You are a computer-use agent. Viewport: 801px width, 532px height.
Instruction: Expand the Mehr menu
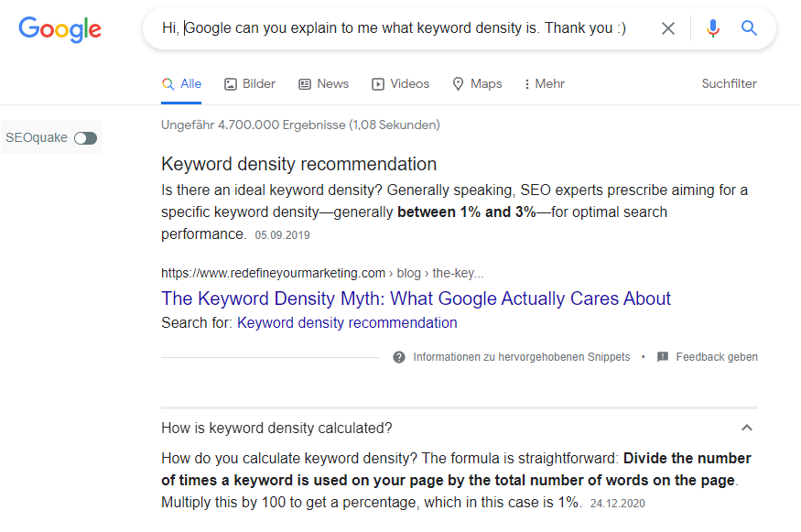pos(544,84)
